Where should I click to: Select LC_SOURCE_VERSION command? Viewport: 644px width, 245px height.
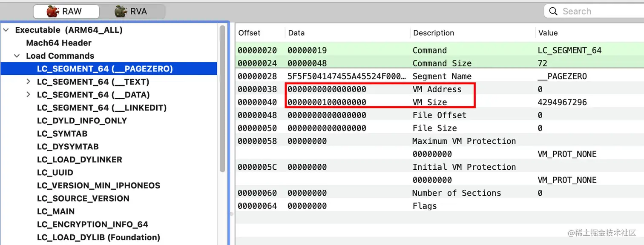[x=83, y=199]
